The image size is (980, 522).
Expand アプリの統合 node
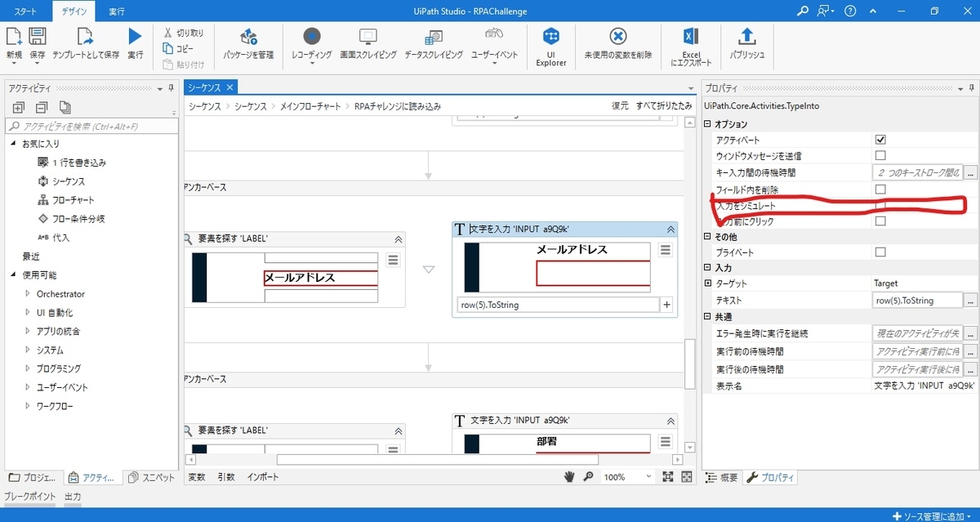[x=27, y=331]
